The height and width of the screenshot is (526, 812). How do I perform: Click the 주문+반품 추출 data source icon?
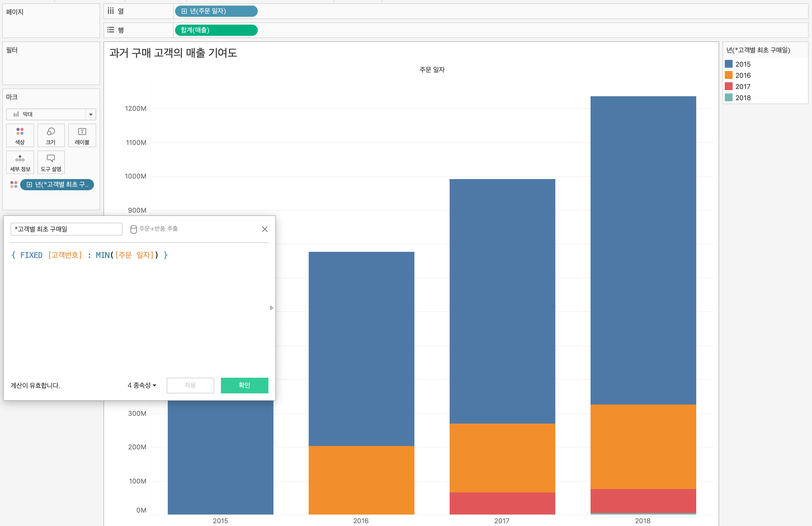pos(133,229)
